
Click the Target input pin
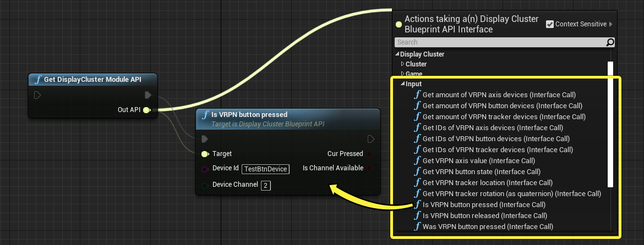pyautogui.click(x=205, y=154)
